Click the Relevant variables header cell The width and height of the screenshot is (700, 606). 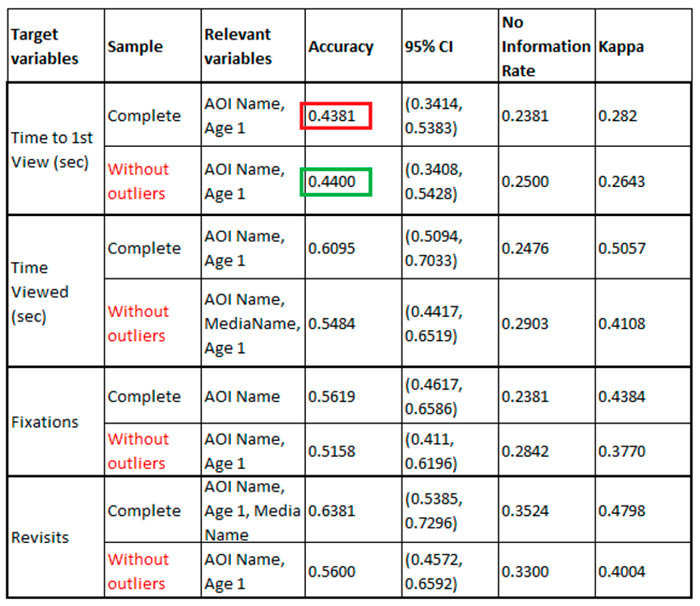point(238,46)
